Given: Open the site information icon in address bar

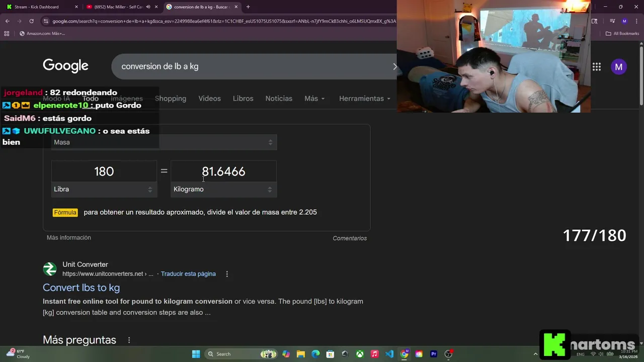Looking at the screenshot, I should pos(46,21).
